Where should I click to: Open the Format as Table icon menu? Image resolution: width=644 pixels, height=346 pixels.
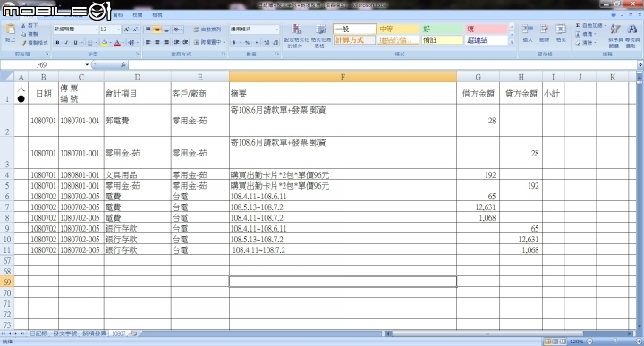(321, 36)
